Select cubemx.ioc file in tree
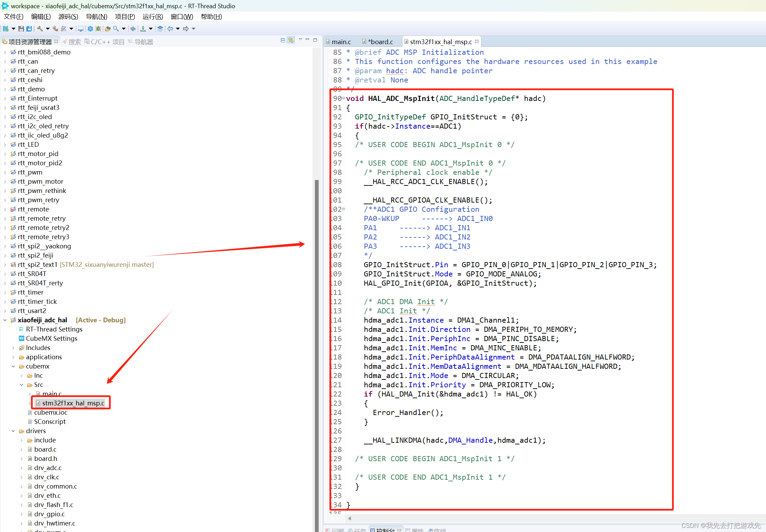Screen dimensions: 766x532 click(x=48, y=412)
